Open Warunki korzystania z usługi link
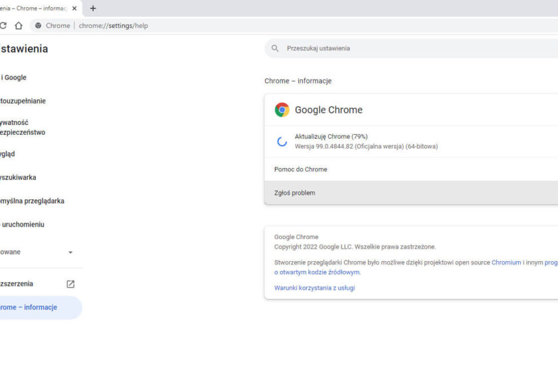The width and height of the screenshot is (558, 392). (x=314, y=288)
